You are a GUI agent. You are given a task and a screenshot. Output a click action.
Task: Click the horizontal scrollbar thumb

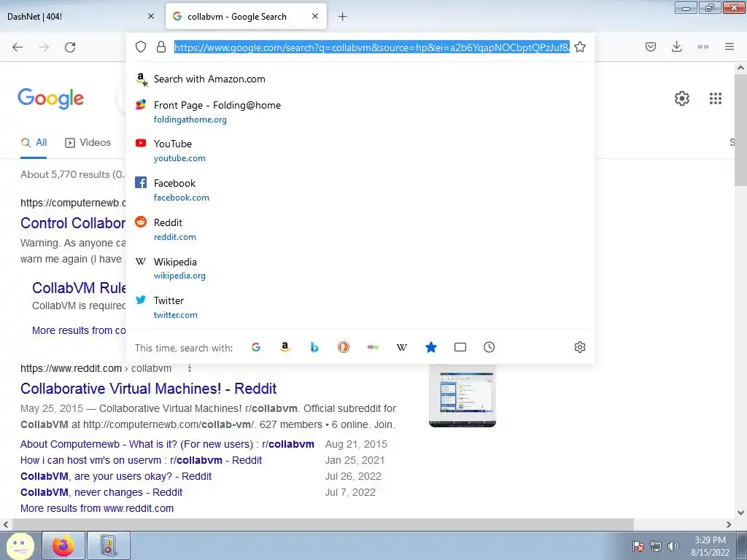(x=323, y=524)
